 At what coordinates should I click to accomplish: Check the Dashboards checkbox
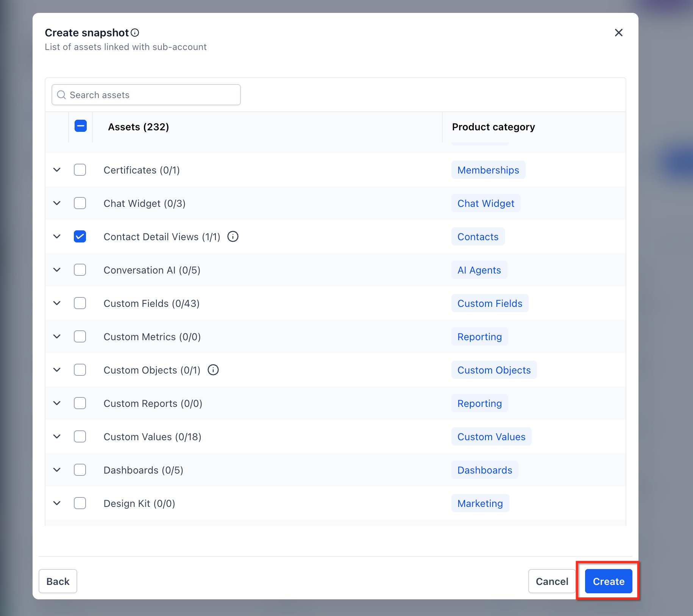80,470
